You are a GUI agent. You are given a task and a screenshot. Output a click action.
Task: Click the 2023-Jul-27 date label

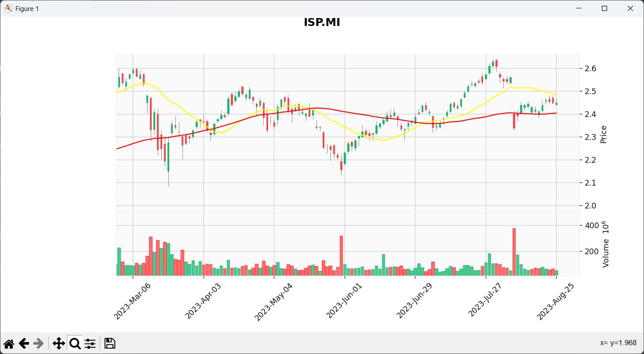click(485, 301)
